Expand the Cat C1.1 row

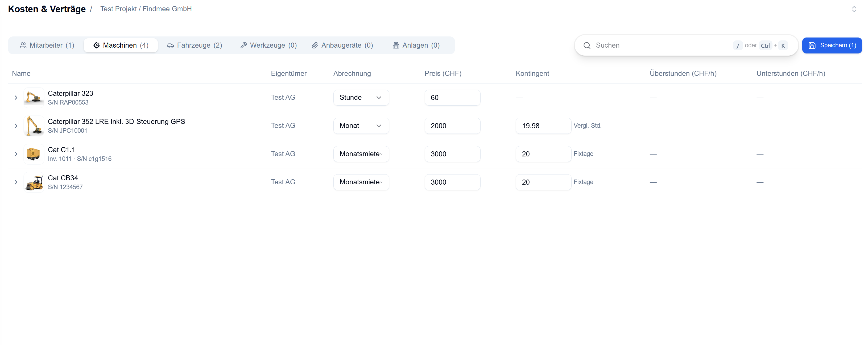[x=16, y=154]
